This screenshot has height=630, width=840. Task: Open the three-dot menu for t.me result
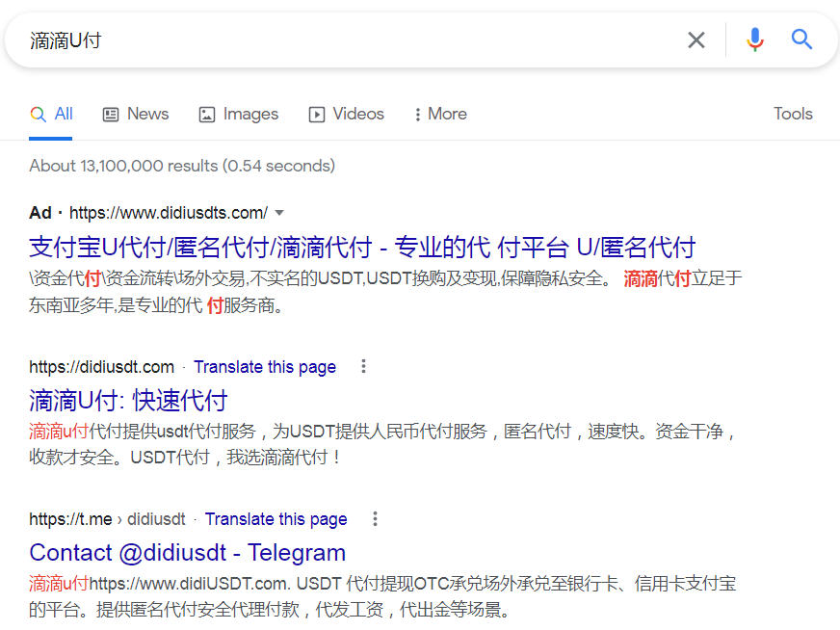click(375, 518)
